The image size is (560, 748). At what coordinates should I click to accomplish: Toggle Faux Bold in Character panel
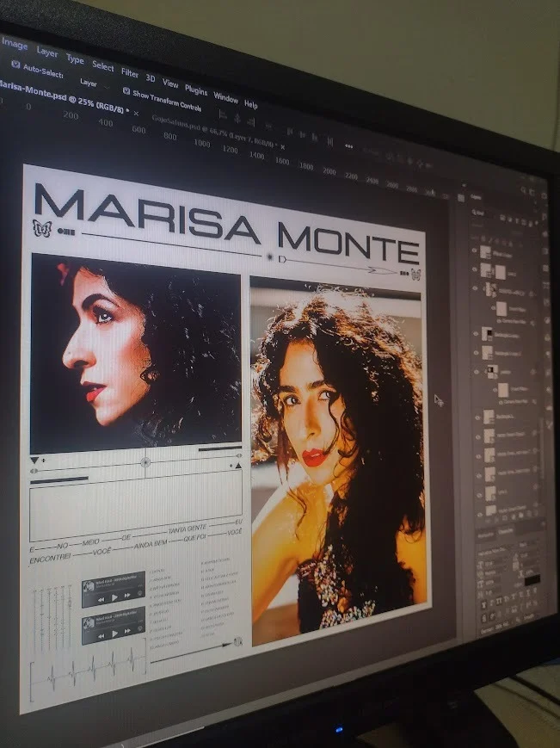pos(483,605)
